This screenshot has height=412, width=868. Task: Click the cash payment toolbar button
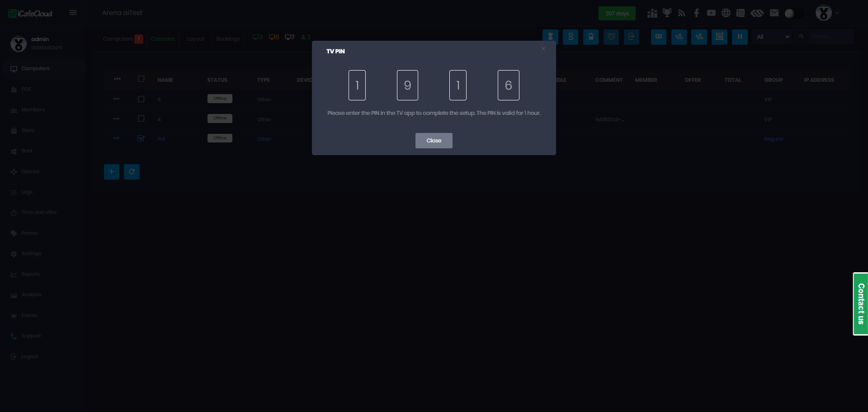point(659,37)
